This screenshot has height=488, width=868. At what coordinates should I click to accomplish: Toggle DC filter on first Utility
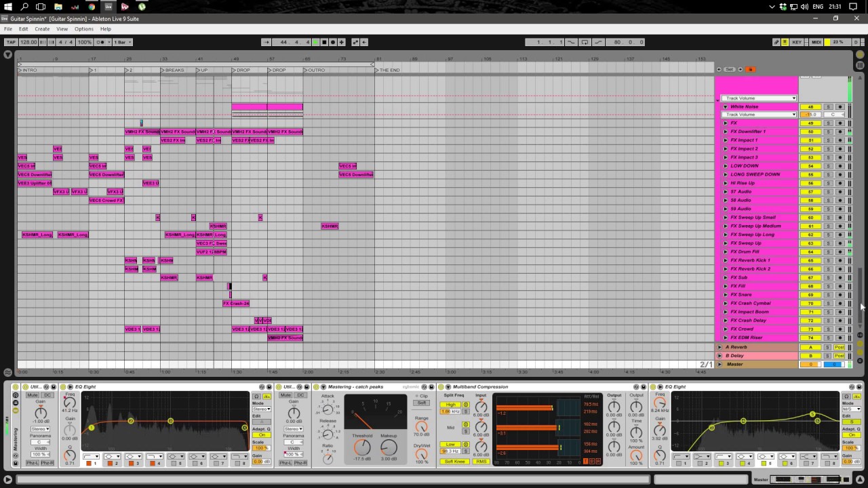pyautogui.click(x=47, y=395)
